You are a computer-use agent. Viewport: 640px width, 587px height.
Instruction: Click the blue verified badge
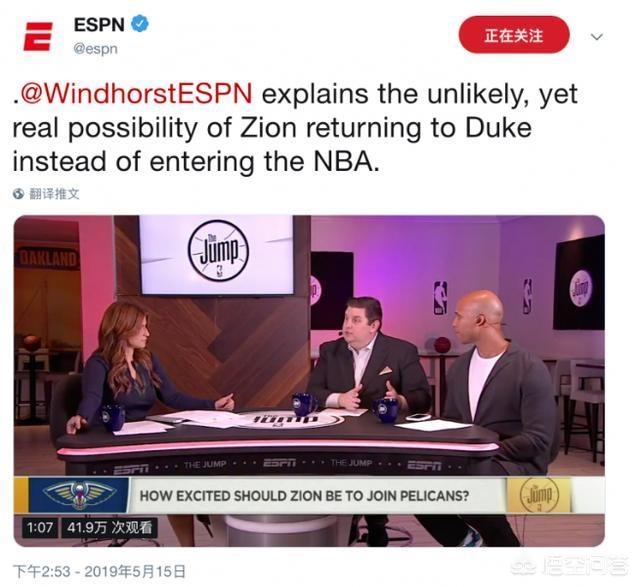coord(140,23)
